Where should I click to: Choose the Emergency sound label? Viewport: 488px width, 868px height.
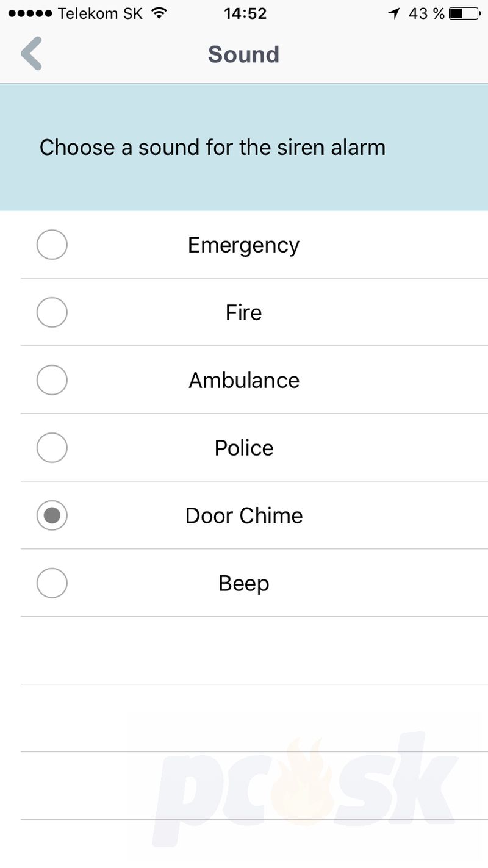coord(244,246)
